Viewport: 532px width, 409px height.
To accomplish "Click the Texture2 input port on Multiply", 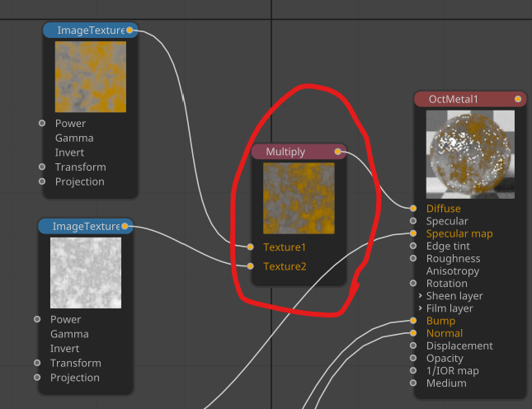I will click(251, 266).
